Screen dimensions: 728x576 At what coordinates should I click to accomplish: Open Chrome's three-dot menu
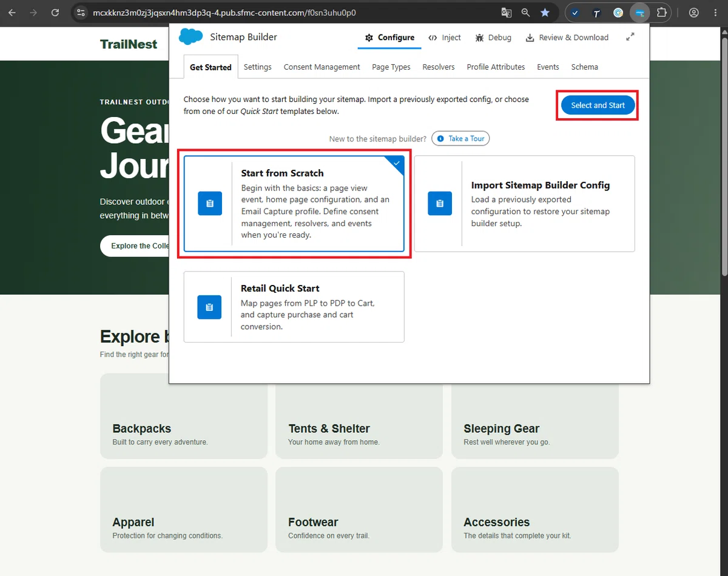[715, 13]
